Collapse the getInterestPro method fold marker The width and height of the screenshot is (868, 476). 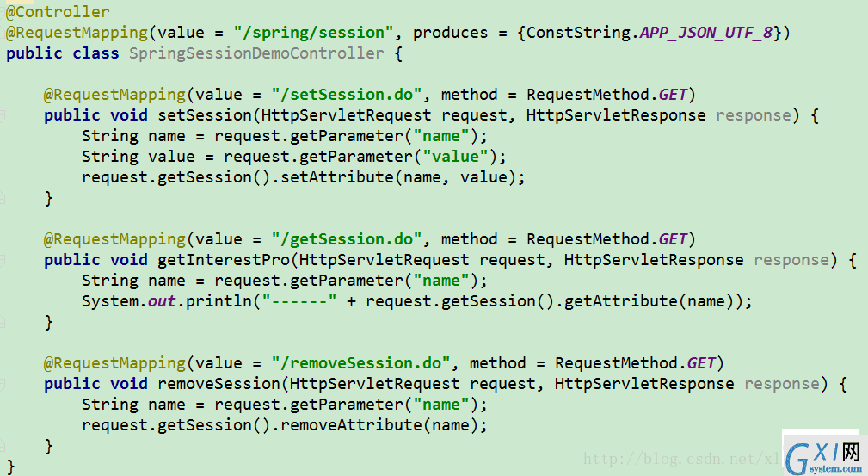(x=2, y=261)
